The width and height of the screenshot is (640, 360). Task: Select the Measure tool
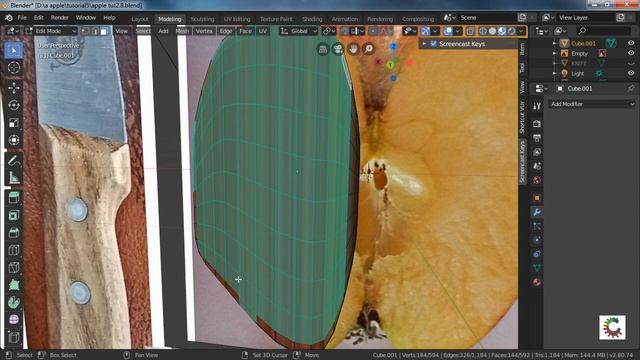coord(14,178)
